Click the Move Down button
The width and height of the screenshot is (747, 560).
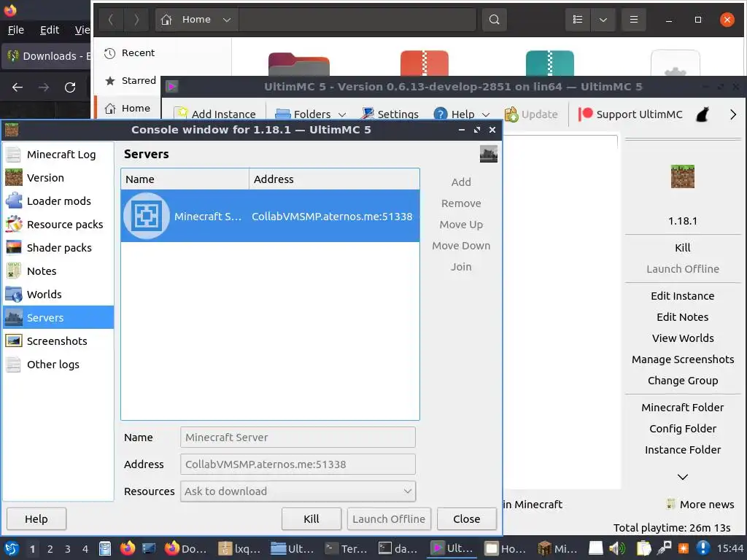461,246
